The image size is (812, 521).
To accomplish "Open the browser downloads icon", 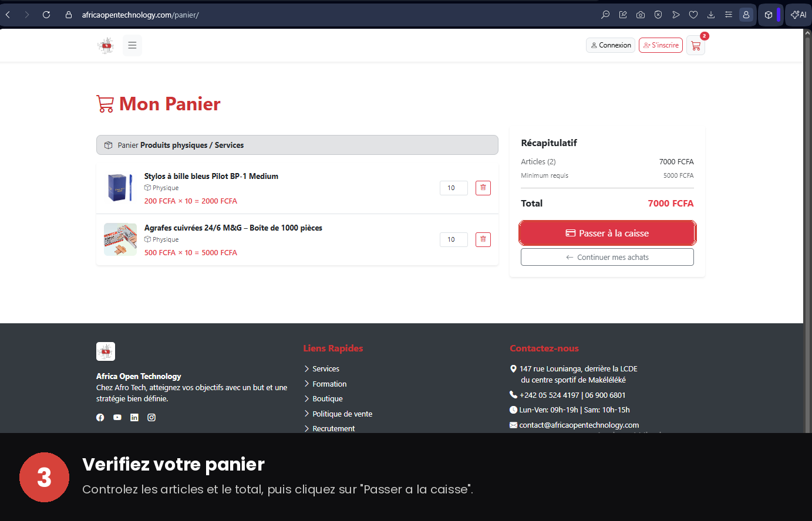I will 711,15.
